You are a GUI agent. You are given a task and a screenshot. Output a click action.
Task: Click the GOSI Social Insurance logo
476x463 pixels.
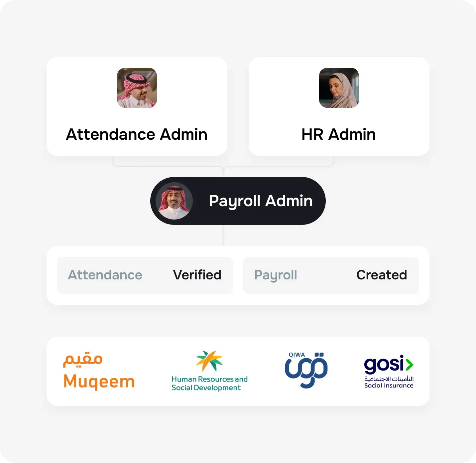(389, 371)
